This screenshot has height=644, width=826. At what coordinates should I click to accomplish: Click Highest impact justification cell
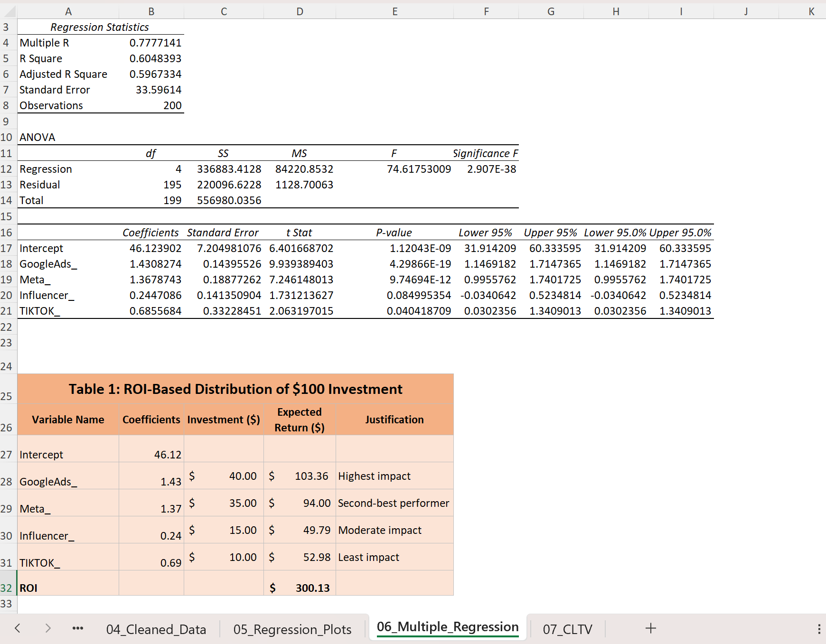(x=395, y=476)
